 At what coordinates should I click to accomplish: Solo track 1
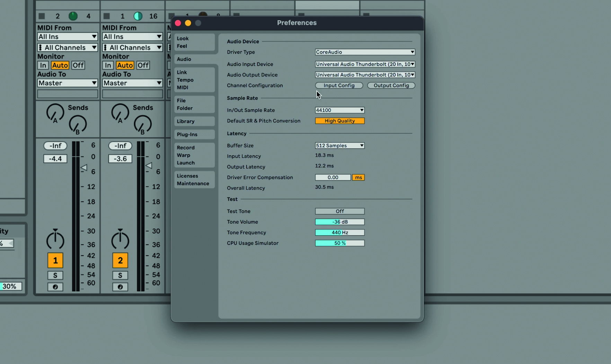[x=55, y=275]
